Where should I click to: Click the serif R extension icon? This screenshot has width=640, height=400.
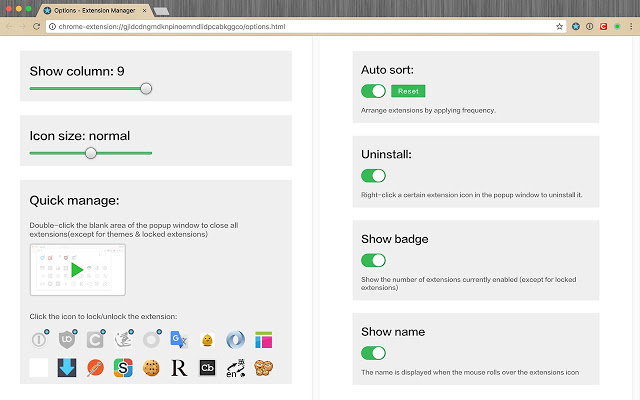[x=179, y=368]
